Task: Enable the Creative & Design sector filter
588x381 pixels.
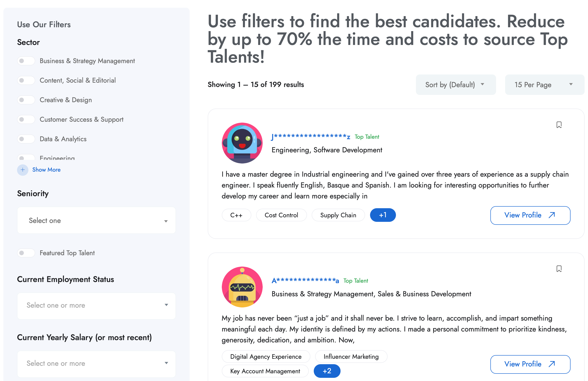Action: point(26,100)
